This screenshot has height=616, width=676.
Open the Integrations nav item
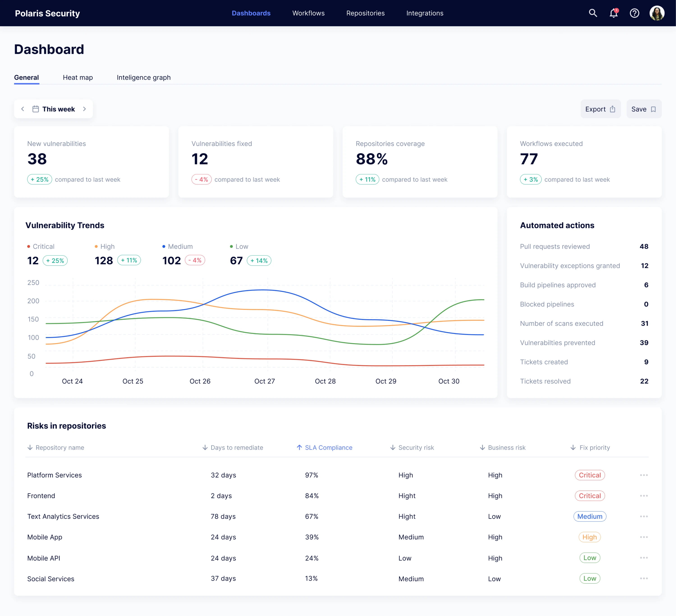click(x=425, y=13)
